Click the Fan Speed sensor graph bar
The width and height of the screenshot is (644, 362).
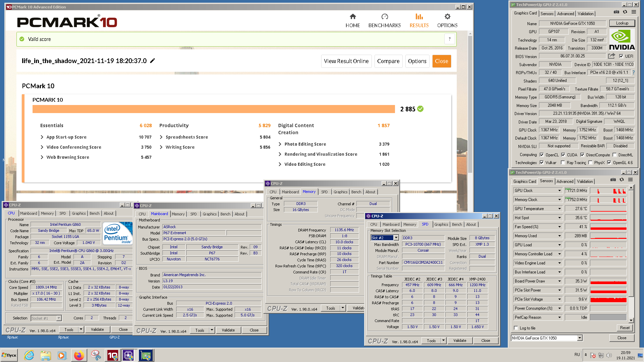click(x=608, y=227)
